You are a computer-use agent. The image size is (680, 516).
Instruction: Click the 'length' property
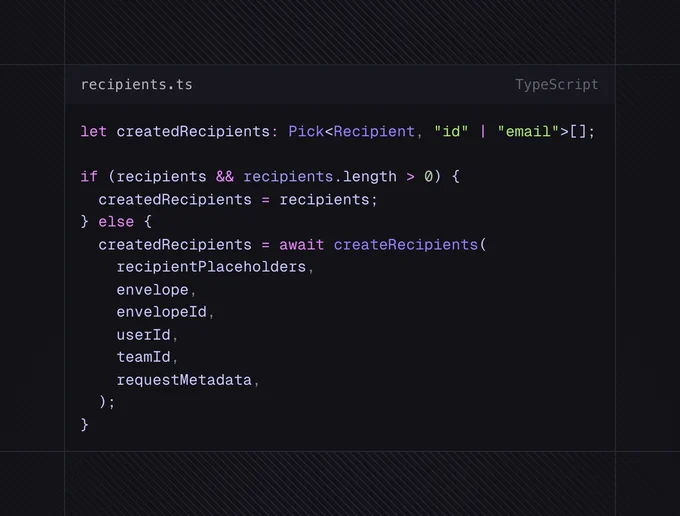click(x=370, y=177)
